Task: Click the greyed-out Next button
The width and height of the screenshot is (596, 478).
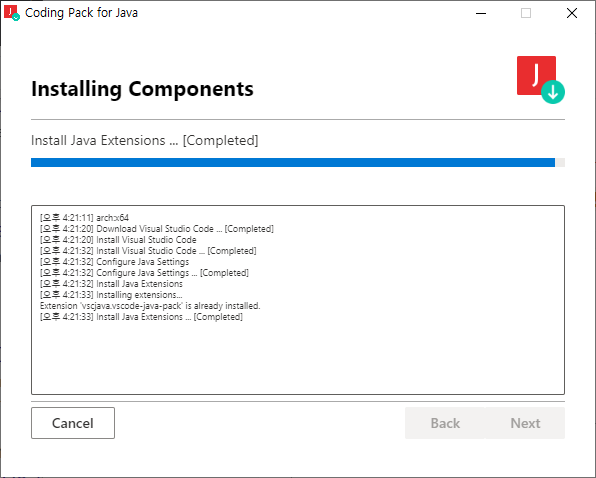Action: pos(525,423)
